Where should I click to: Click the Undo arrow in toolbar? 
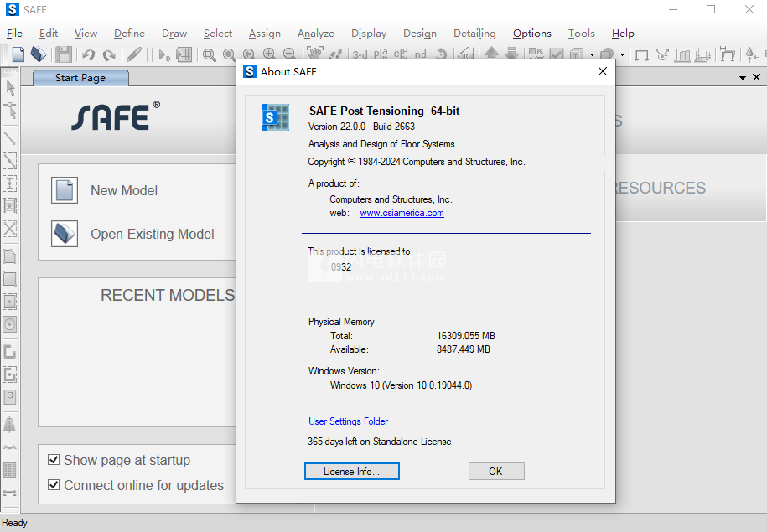(x=89, y=54)
